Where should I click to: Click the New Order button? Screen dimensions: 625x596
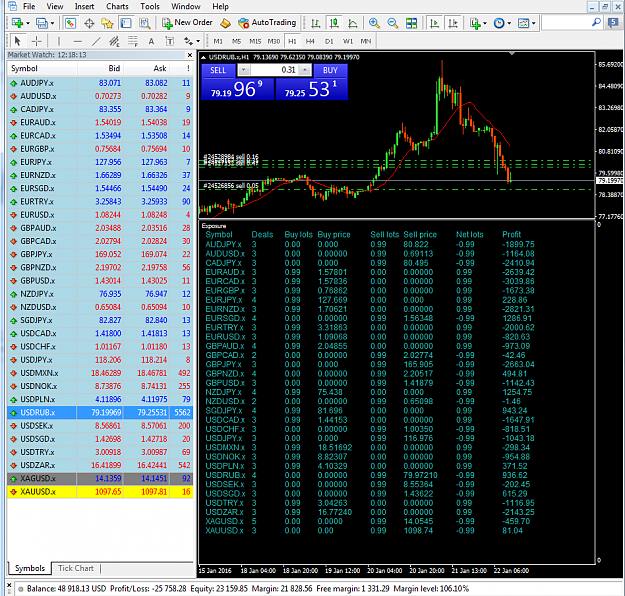(187, 23)
